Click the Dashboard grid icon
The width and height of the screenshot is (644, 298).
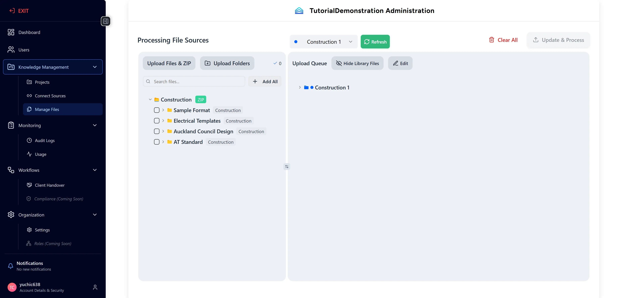(x=11, y=32)
